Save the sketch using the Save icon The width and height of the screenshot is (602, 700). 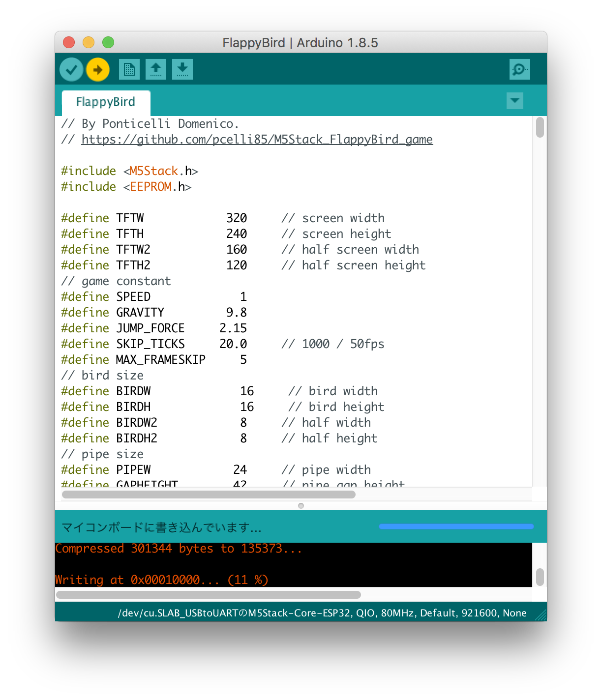click(181, 69)
